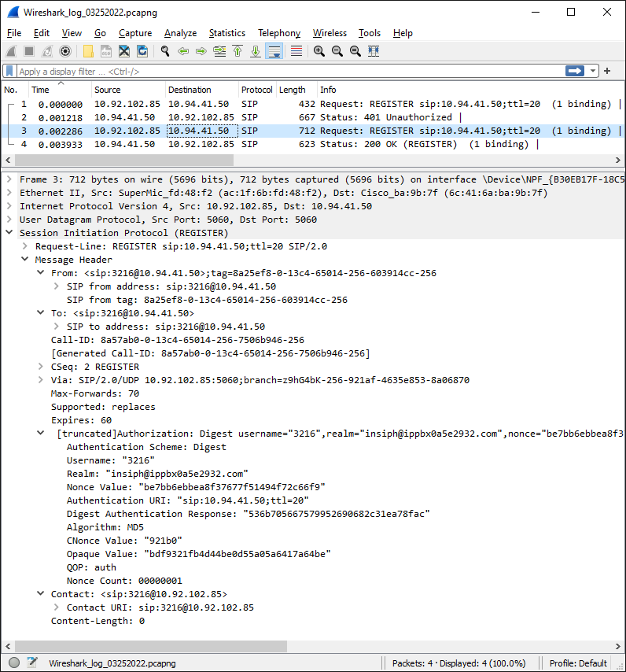Open the Tools menu

(x=370, y=33)
